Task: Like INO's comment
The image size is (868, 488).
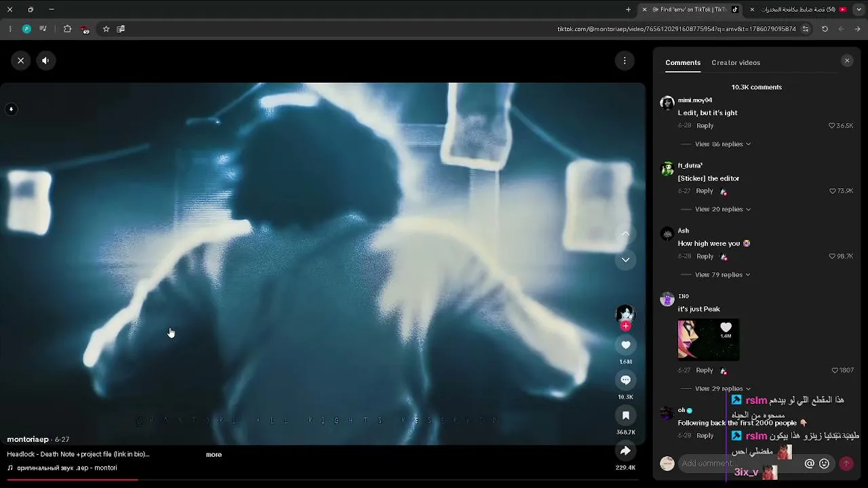Action: tap(835, 370)
